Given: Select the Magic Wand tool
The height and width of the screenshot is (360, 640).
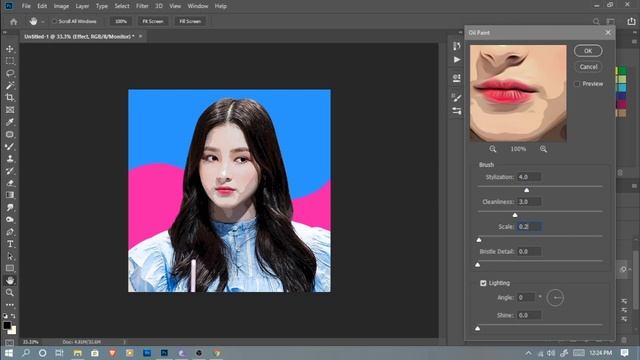Looking at the screenshot, I should point(10,86).
